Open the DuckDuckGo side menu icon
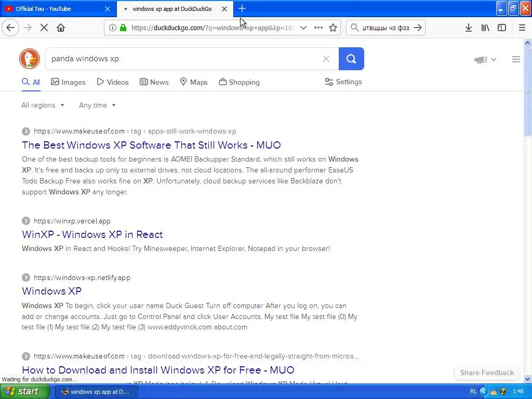532x399 pixels. [x=516, y=59]
